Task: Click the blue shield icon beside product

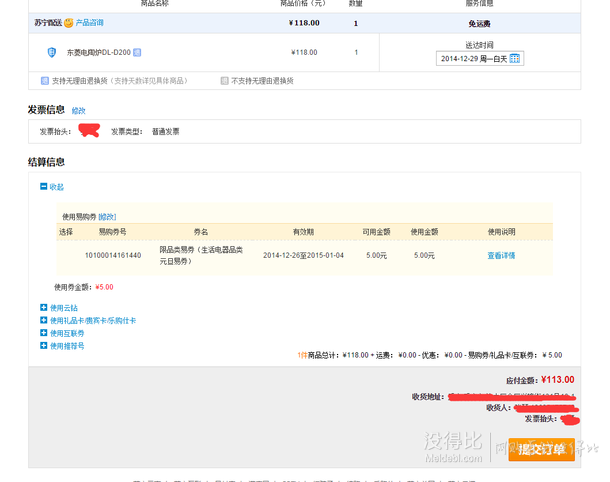Action: click(x=51, y=52)
